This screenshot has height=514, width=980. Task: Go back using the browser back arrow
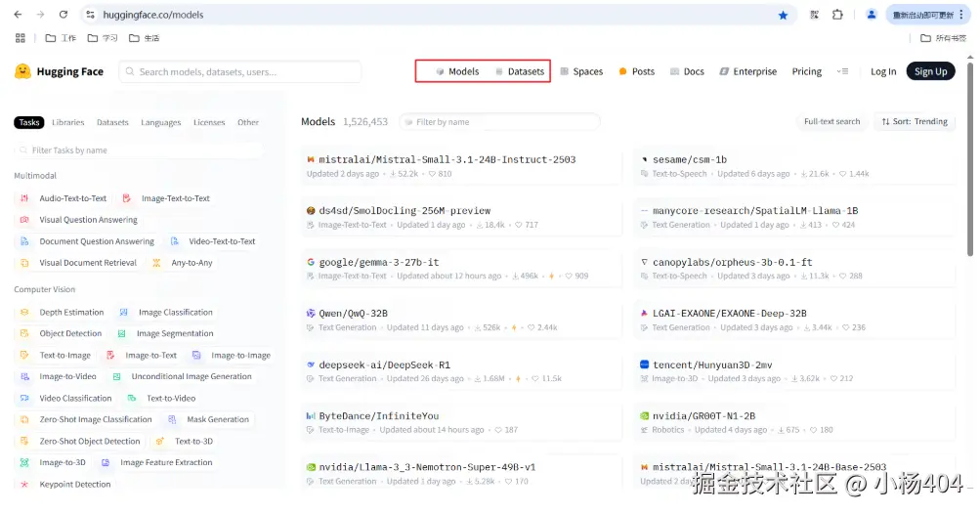[x=18, y=15]
